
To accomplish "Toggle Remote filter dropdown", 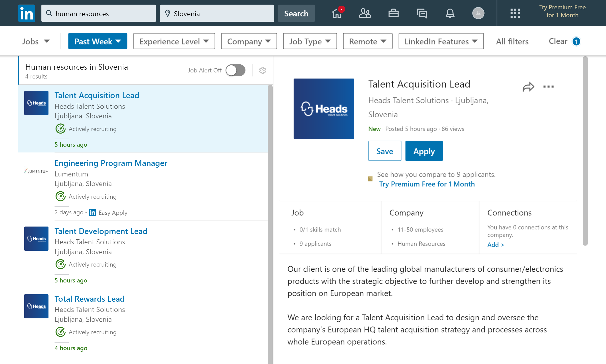I will tap(367, 41).
